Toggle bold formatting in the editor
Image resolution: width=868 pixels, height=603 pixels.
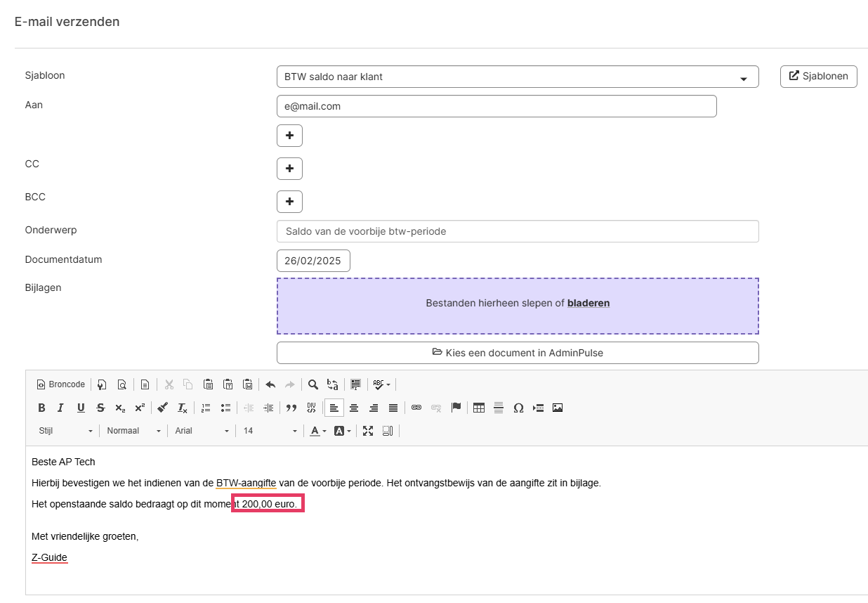click(x=41, y=408)
